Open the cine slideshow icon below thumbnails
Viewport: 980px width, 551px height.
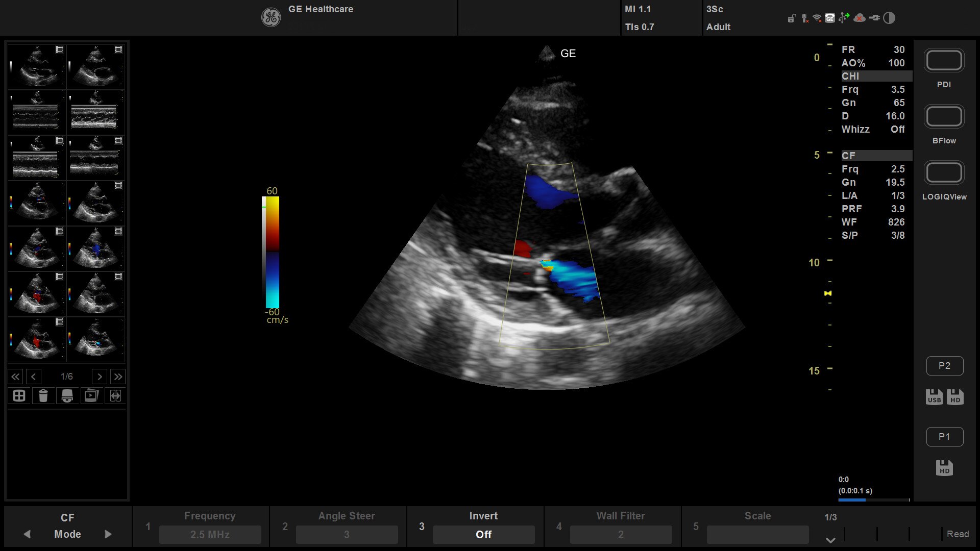point(91,396)
